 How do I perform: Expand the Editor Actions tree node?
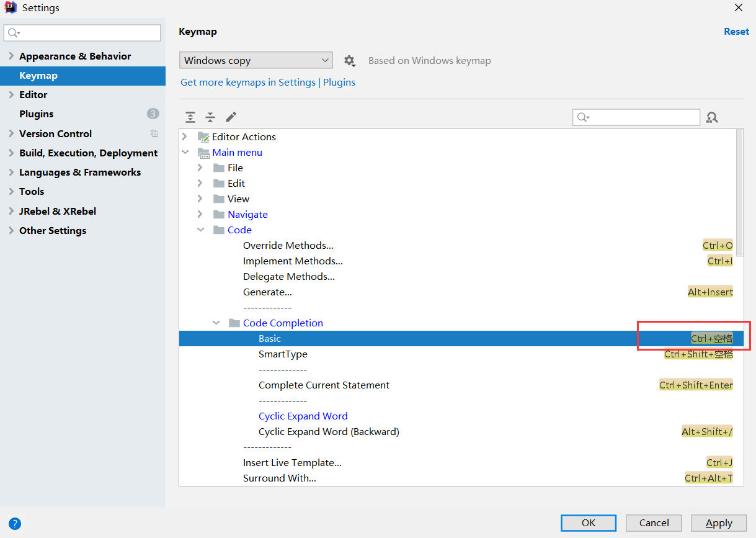(185, 137)
